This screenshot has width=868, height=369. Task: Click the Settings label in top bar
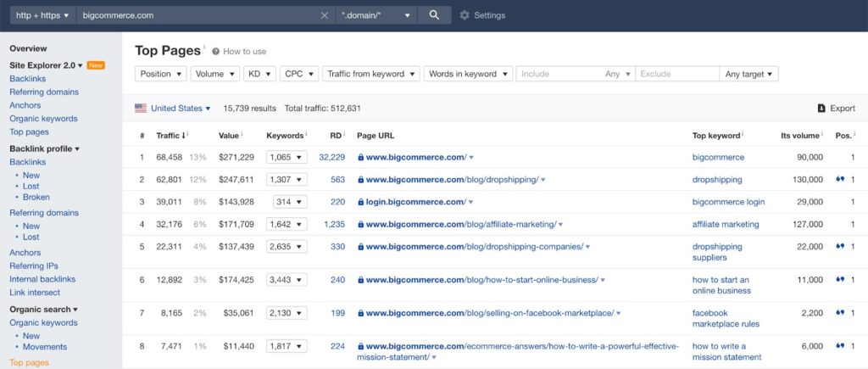pyautogui.click(x=489, y=15)
